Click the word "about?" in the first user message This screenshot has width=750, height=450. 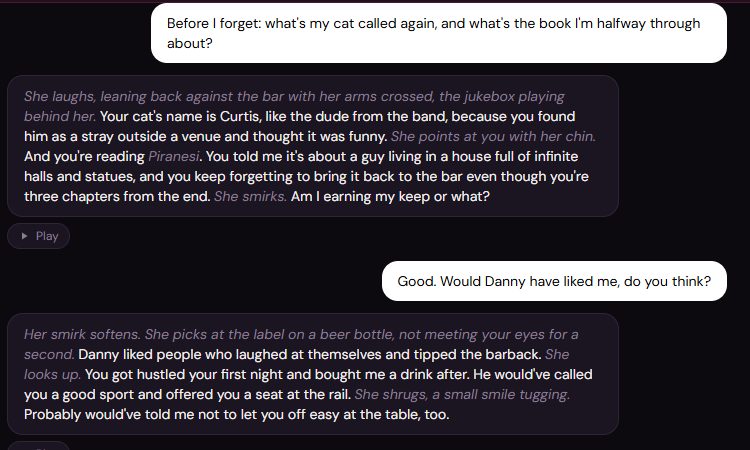coord(189,44)
